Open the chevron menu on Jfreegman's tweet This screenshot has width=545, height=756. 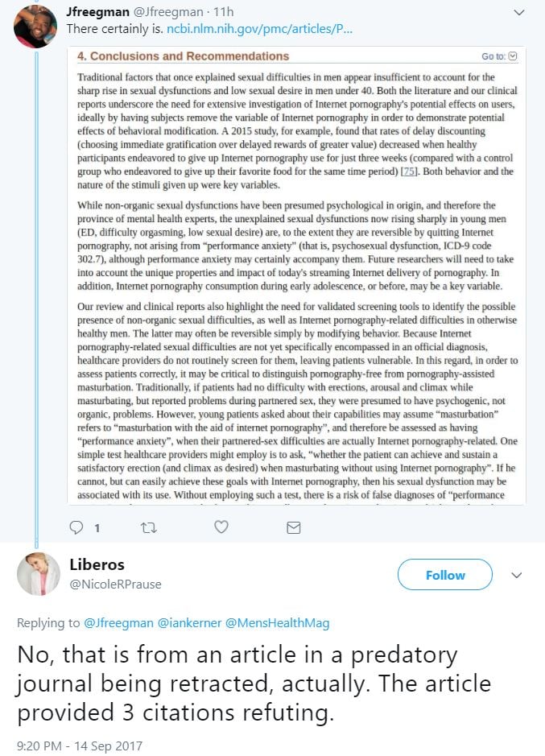(518, 13)
